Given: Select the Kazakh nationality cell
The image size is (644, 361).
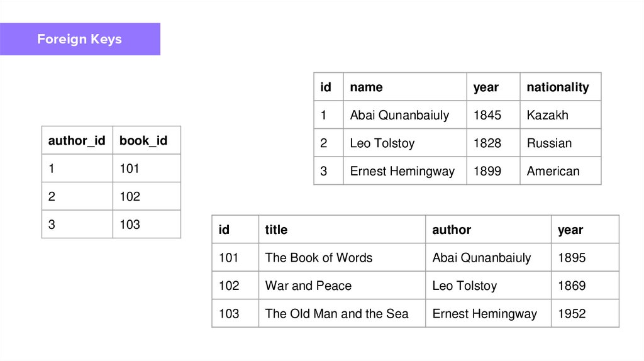Looking at the screenshot, I should 560,115.
